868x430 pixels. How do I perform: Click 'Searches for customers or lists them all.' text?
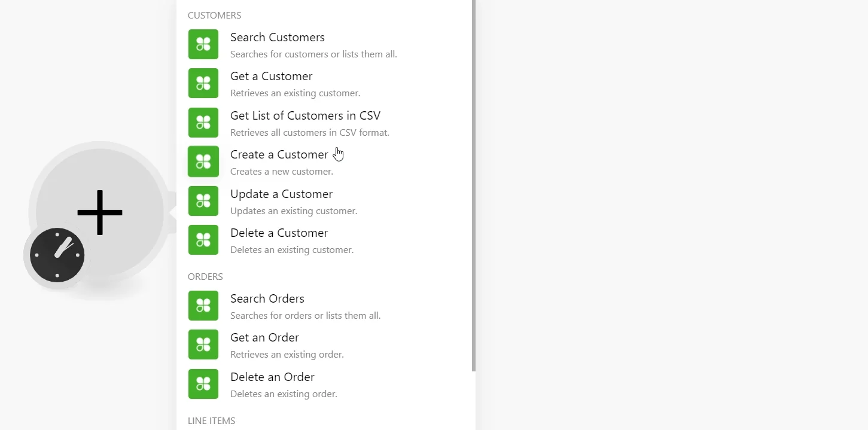pos(313,54)
